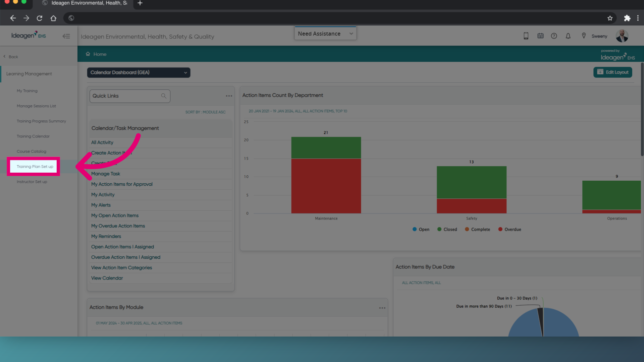Open Open Action Items I Assigned link
Screen dimensions: 644x362
coord(122,247)
